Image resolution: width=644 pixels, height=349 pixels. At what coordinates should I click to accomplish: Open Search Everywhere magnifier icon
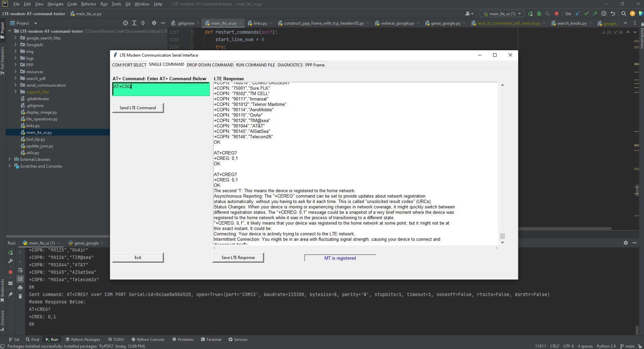[624, 14]
